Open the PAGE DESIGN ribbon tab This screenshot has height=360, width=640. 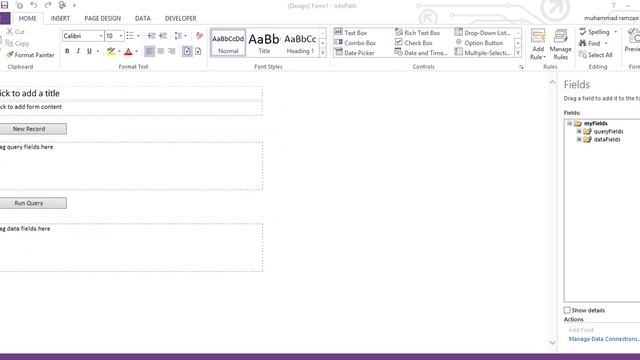pyautogui.click(x=102, y=18)
